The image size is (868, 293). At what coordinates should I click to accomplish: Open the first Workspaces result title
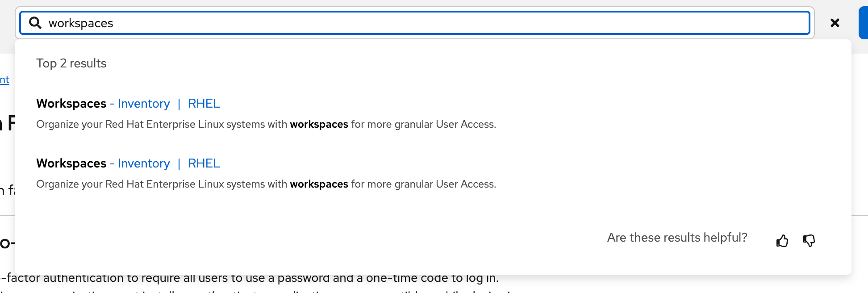[x=71, y=104]
